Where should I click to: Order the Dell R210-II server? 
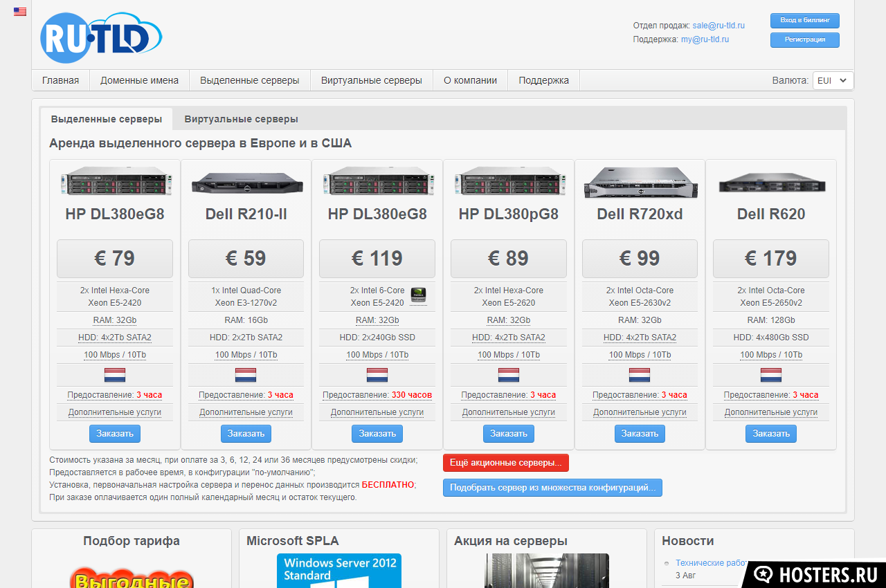coord(246,434)
